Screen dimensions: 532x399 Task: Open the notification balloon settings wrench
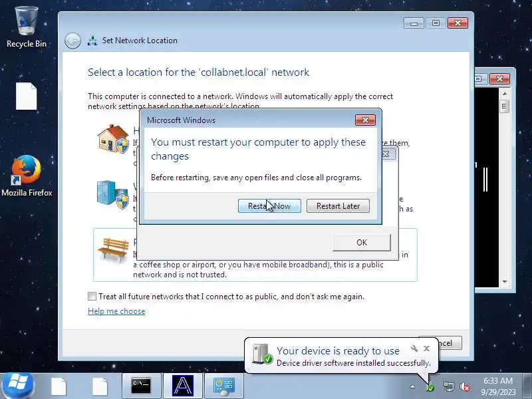pyautogui.click(x=414, y=348)
